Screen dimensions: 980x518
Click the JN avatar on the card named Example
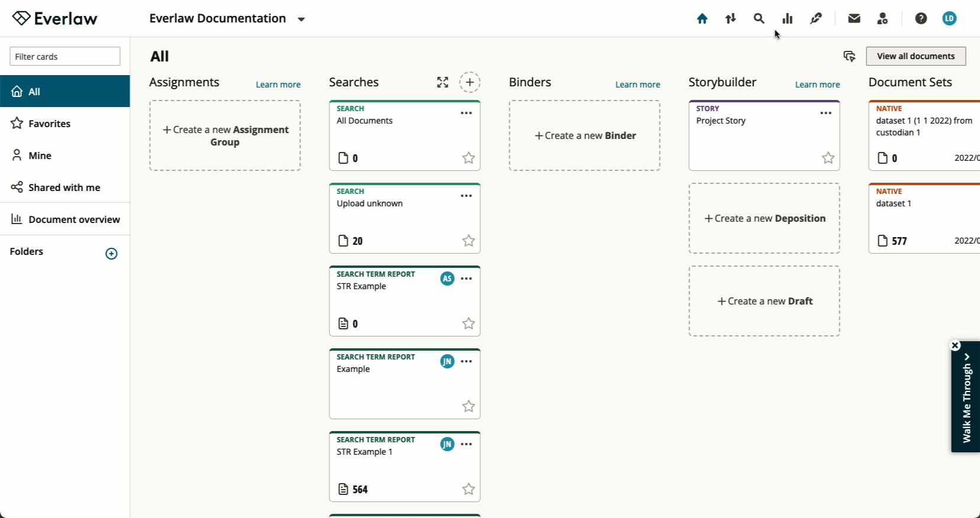point(447,361)
